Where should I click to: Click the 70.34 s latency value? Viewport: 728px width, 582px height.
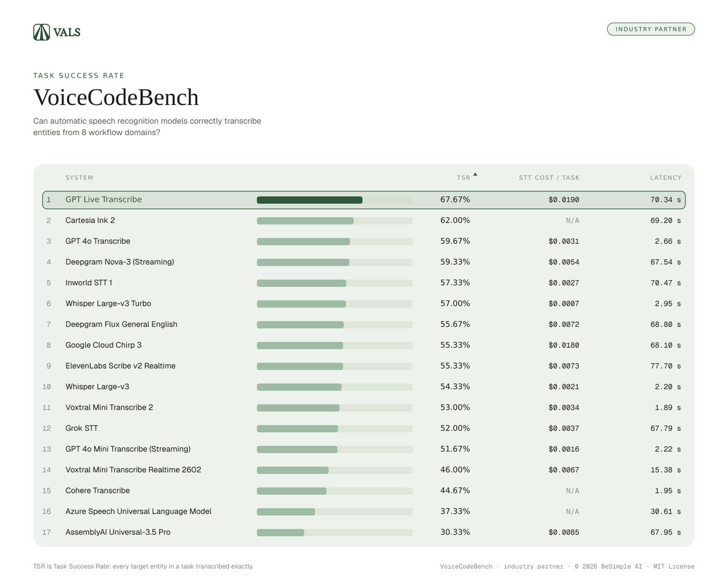[666, 199]
